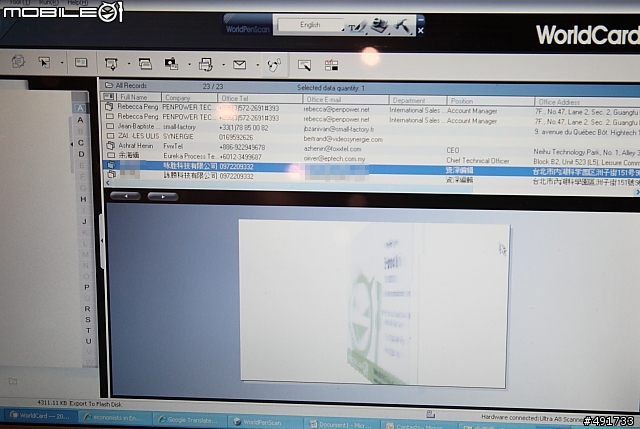
Task: Jump to letter T in alphabet index
Action: click(x=88, y=330)
